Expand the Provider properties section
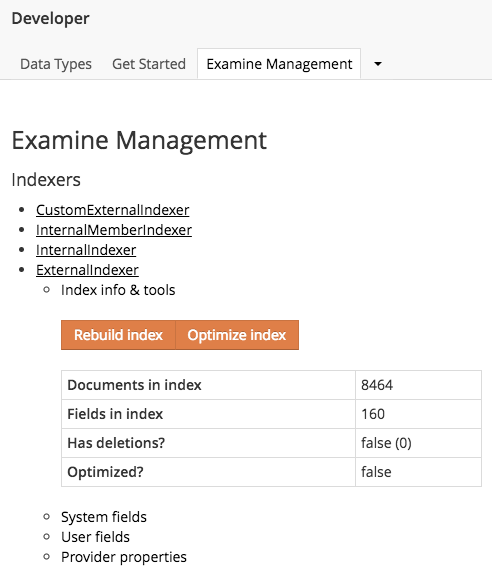Screen dimensions: 492x573 pos(124,557)
